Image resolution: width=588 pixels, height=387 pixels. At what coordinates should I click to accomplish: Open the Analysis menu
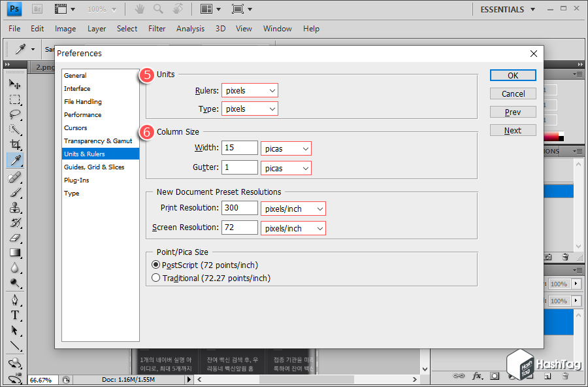(x=191, y=29)
